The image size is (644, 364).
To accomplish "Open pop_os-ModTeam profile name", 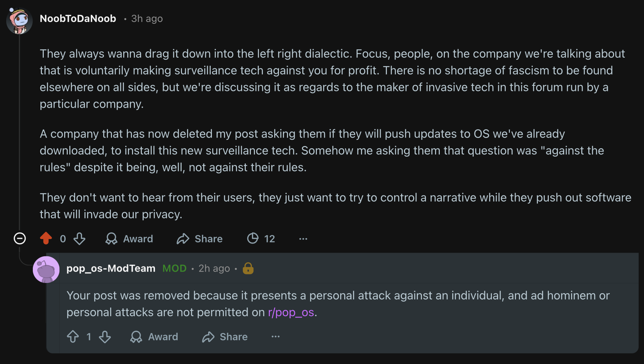I will coord(111,268).
